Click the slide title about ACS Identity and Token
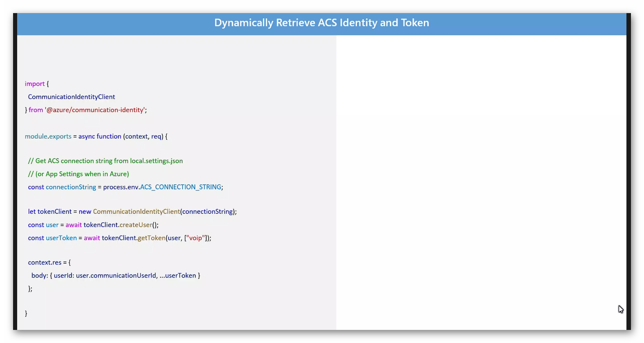The width and height of the screenshot is (644, 343). pyautogui.click(x=322, y=23)
